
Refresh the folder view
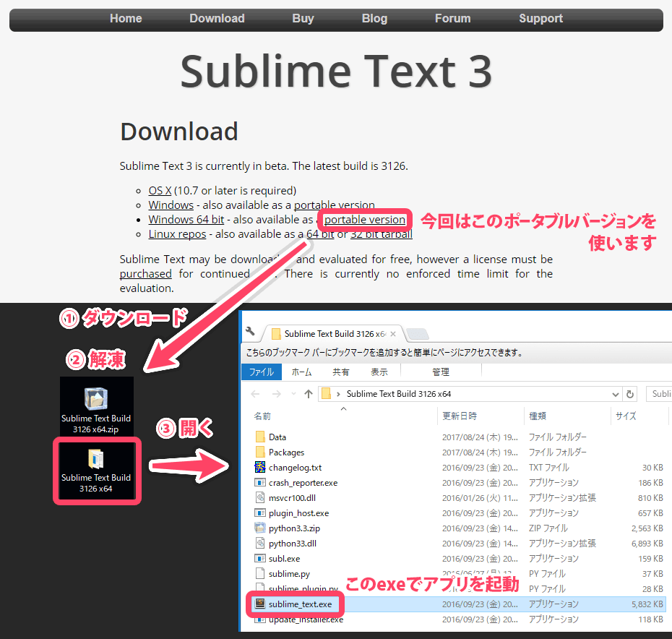(x=630, y=394)
